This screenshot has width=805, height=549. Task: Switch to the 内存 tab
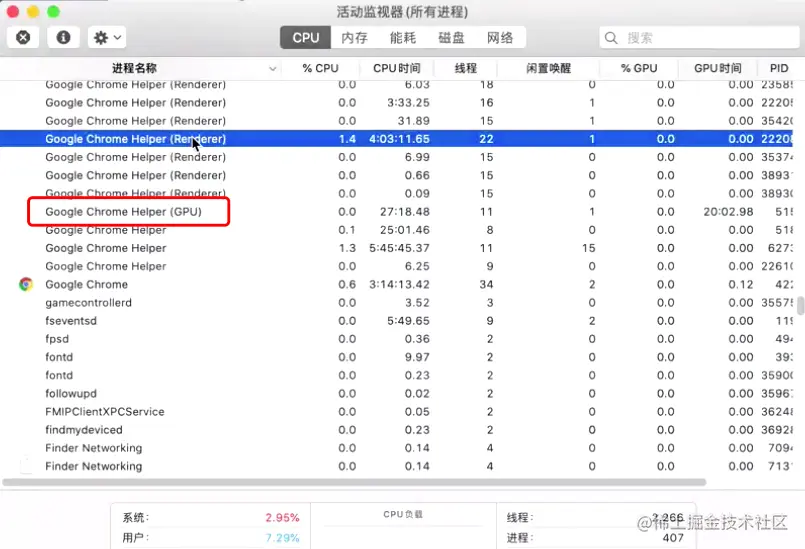(x=355, y=37)
